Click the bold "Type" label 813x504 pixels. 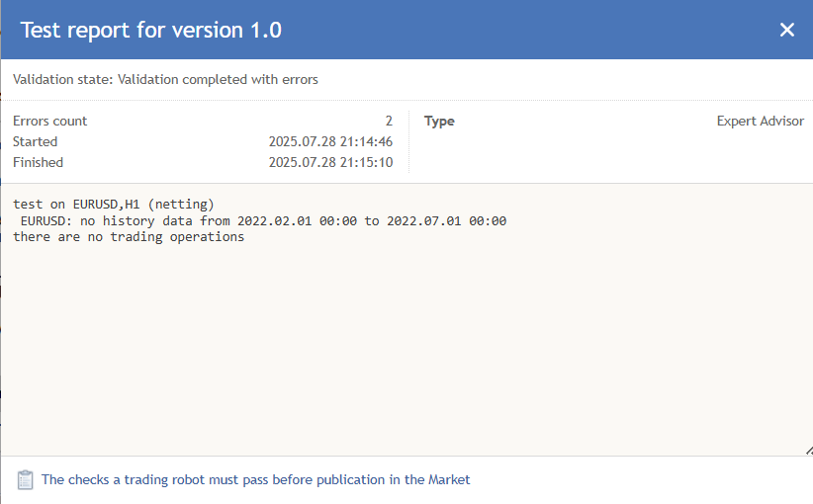439,121
